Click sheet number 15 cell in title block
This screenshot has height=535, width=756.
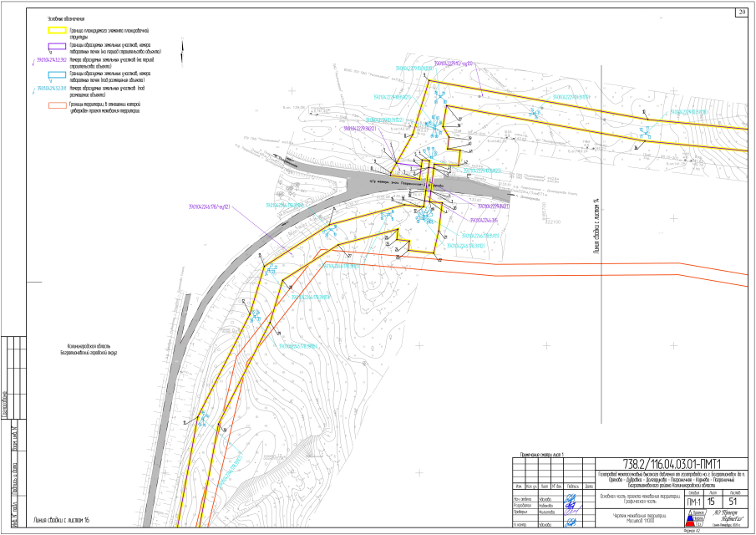(711, 501)
